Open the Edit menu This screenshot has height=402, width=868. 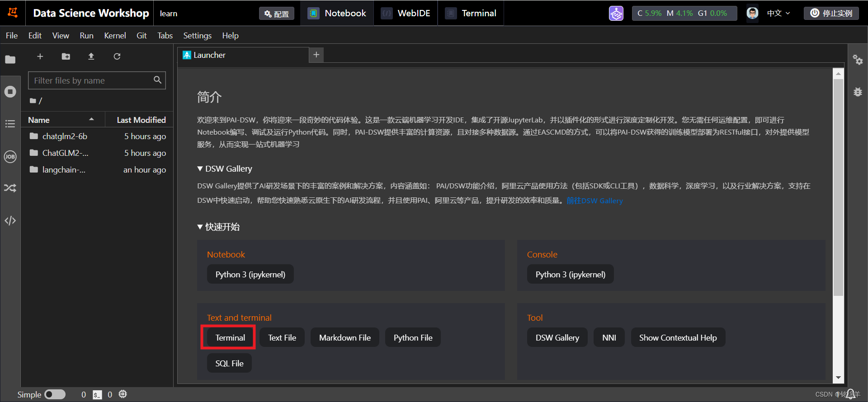(x=35, y=35)
